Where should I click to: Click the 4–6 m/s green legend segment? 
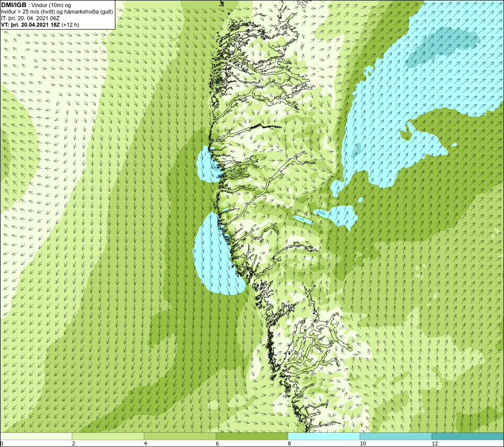coord(180,436)
